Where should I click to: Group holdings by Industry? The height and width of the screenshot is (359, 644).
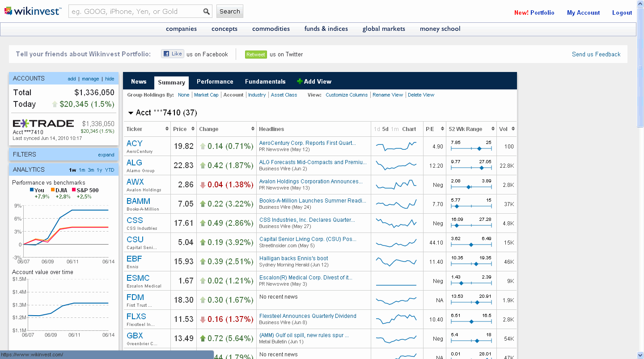click(x=257, y=95)
